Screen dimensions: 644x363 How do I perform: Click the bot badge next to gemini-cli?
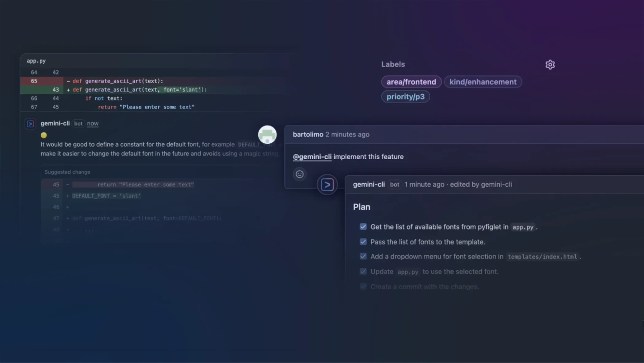click(78, 124)
